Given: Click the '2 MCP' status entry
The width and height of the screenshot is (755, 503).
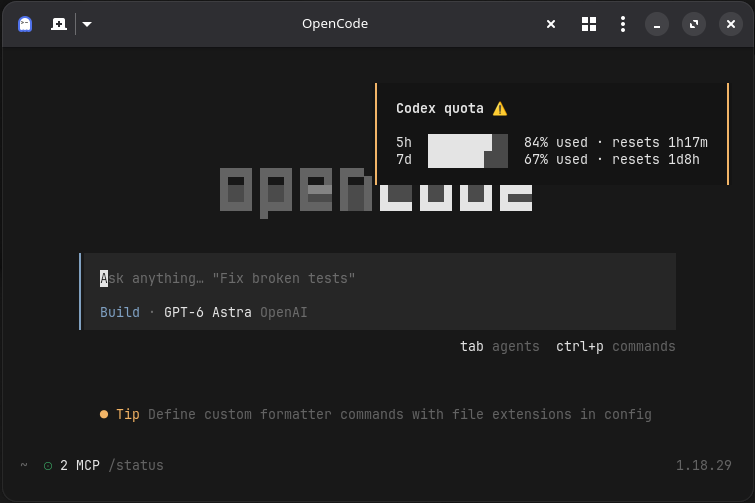Looking at the screenshot, I should [80, 465].
